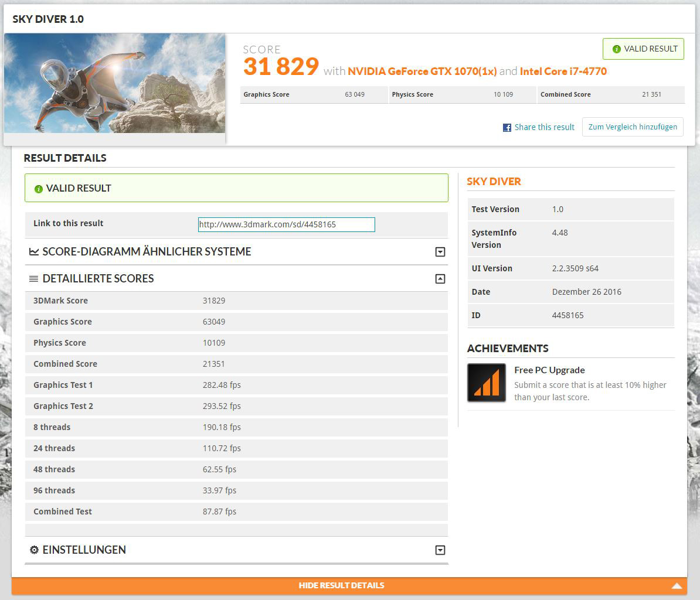Viewport: 700px width, 600px height.
Task: Click the Free PC Upgrade achievement icon
Action: (487, 383)
